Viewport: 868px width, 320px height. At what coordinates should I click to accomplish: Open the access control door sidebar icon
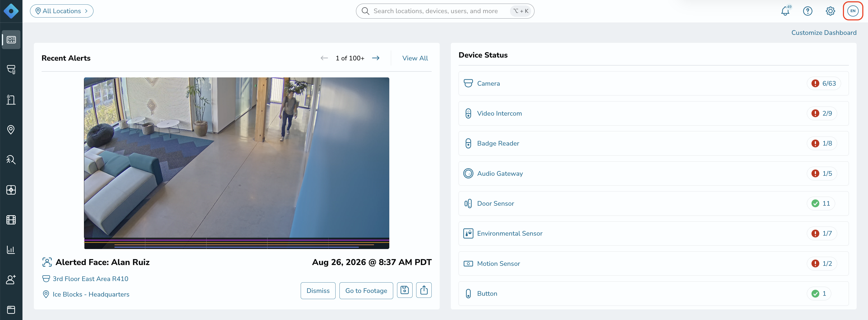(11, 100)
